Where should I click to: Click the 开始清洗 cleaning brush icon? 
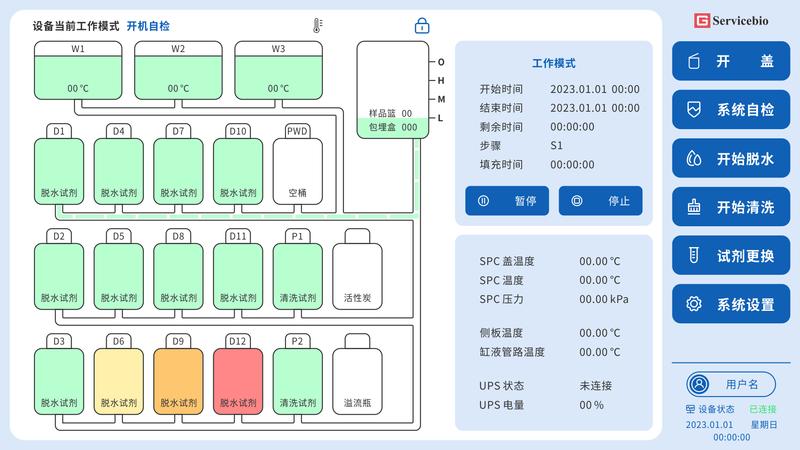click(693, 207)
